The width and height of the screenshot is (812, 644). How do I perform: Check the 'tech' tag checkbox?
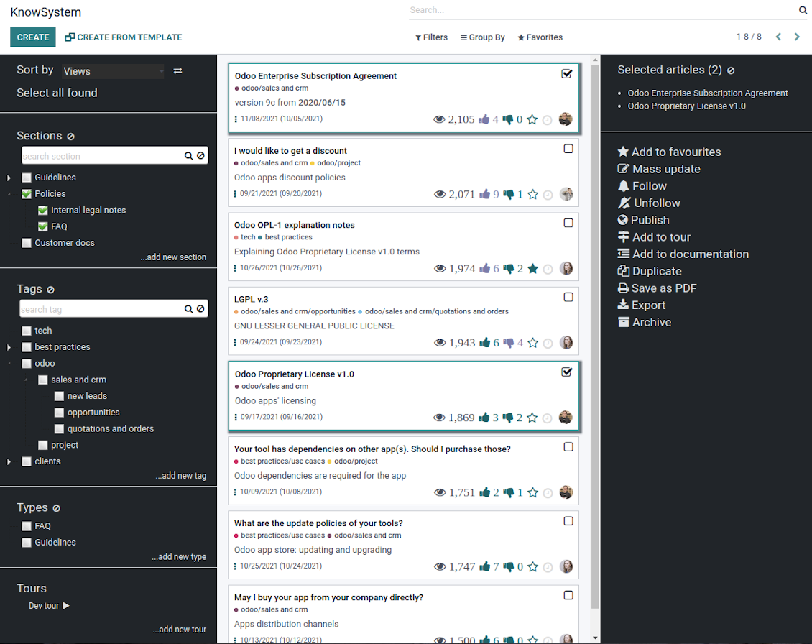[x=27, y=331]
